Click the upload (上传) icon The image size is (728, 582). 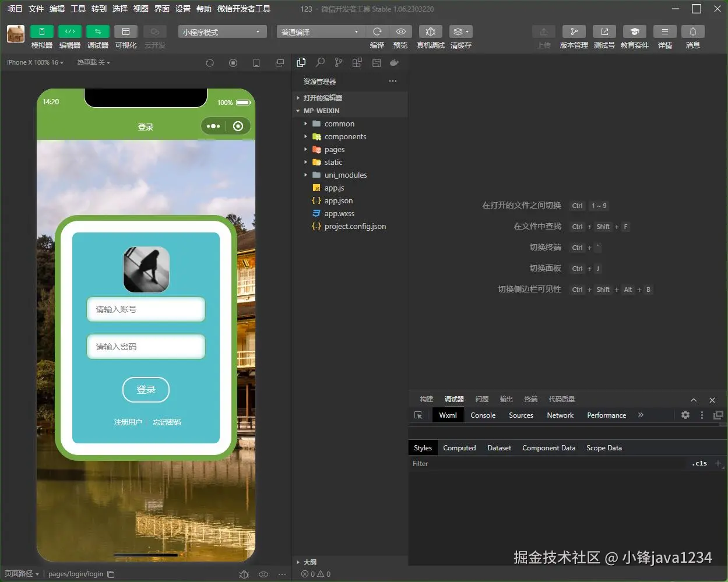click(x=544, y=31)
